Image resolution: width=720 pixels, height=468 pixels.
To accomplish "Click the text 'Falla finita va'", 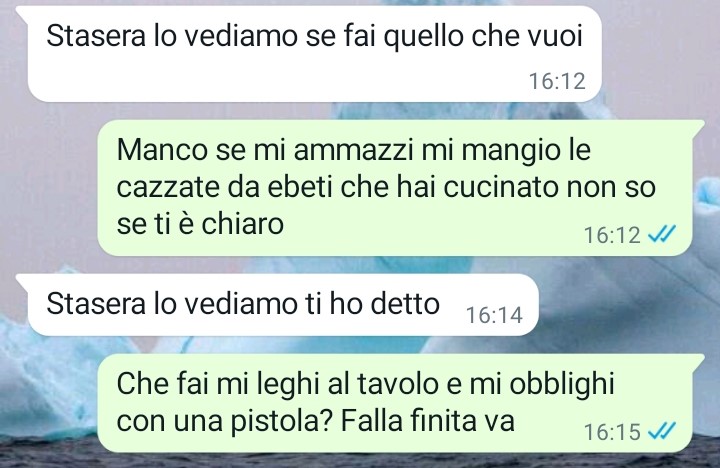I will tap(427, 420).
